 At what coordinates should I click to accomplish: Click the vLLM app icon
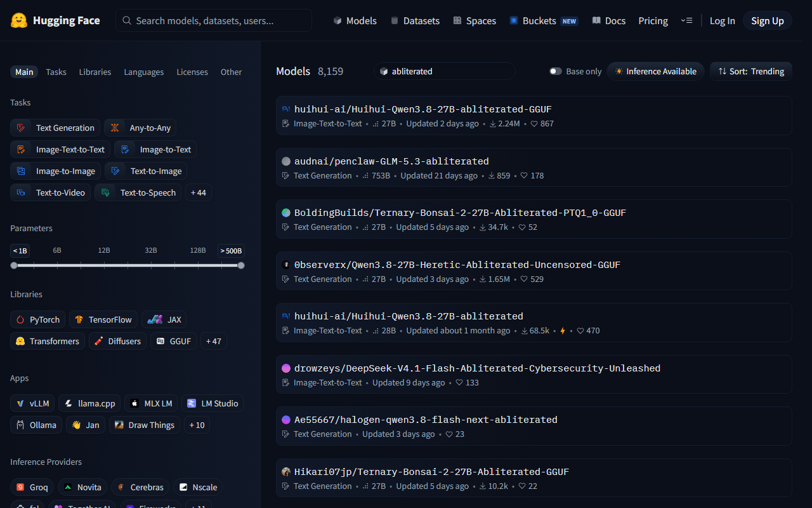pos(21,403)
